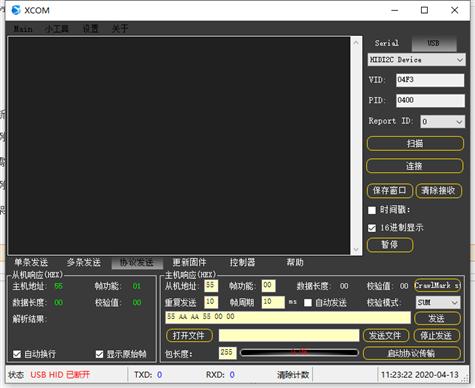Viewport: 475px width, 388px height.
Task: Click the 主机地址 value 55
Action: point(58,286)
